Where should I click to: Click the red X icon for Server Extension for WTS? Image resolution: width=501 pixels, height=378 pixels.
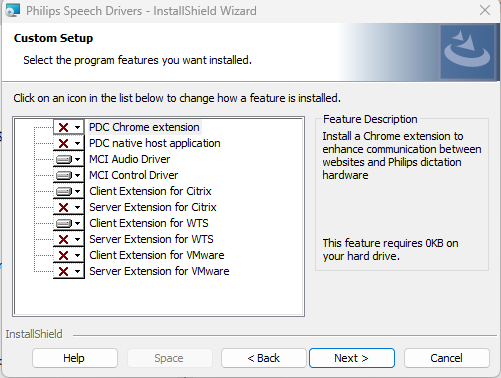pyautogui.click(x=63, y=239)
